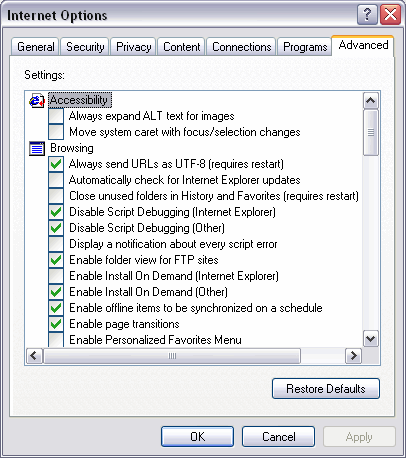Enable Always expand ALT text for images
This screenshot has height=458, width=406.
click(x=56, y=116)
